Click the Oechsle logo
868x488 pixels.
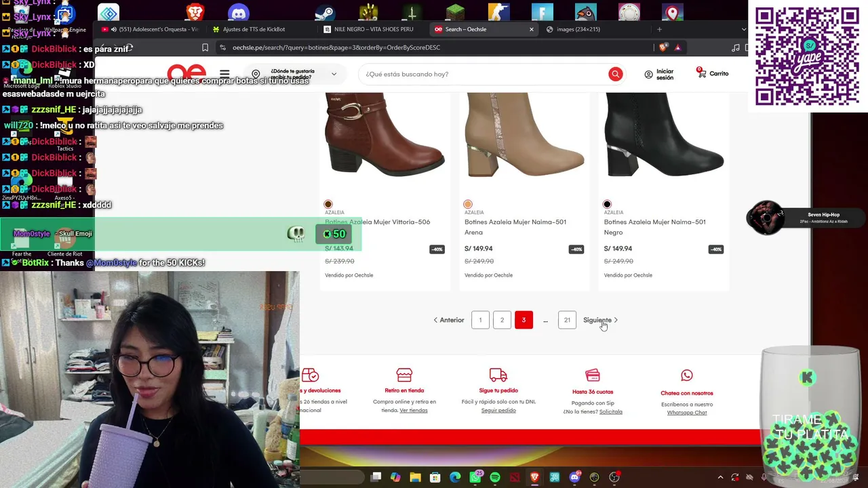(186, 73)
